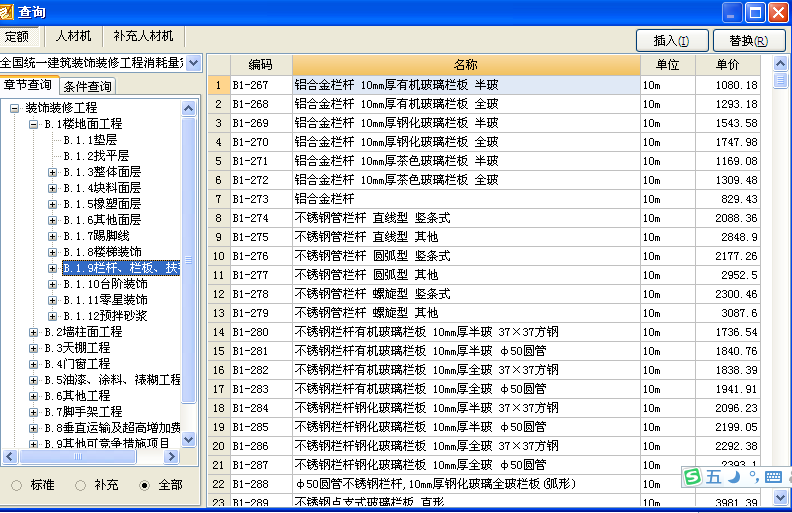This screenshot has width=792, height=513.
Task: Click price cell 3087.6
Action: [728, 313]
